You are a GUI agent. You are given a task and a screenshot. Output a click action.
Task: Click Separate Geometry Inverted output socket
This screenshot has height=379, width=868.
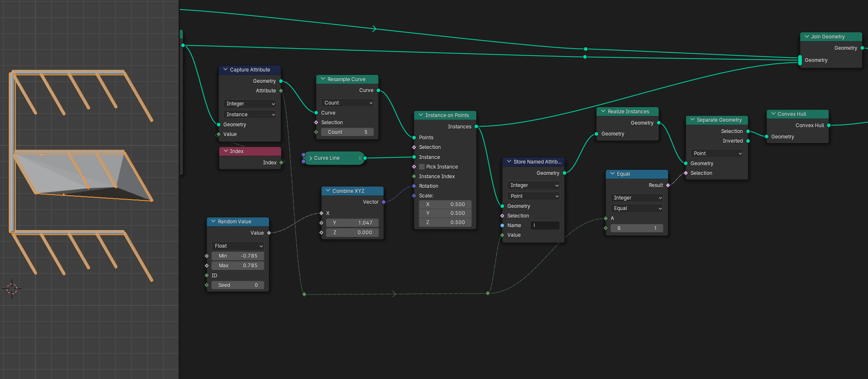(x=748, y=141)
